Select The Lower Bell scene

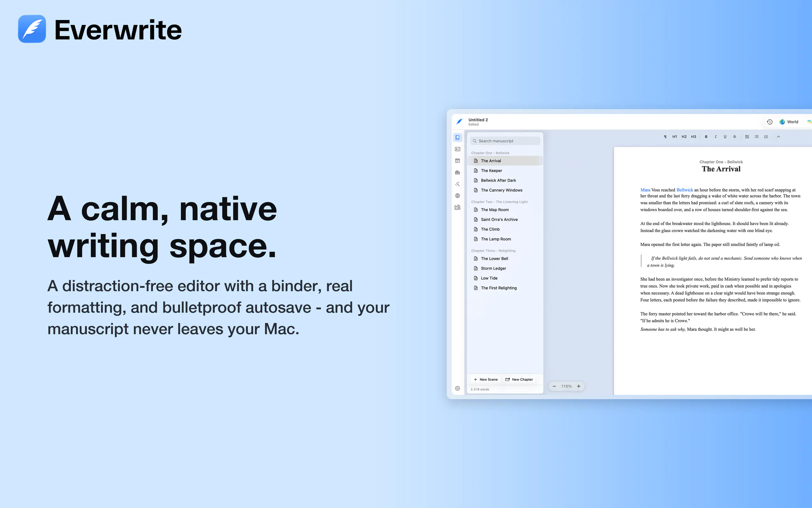pos(505,259)
